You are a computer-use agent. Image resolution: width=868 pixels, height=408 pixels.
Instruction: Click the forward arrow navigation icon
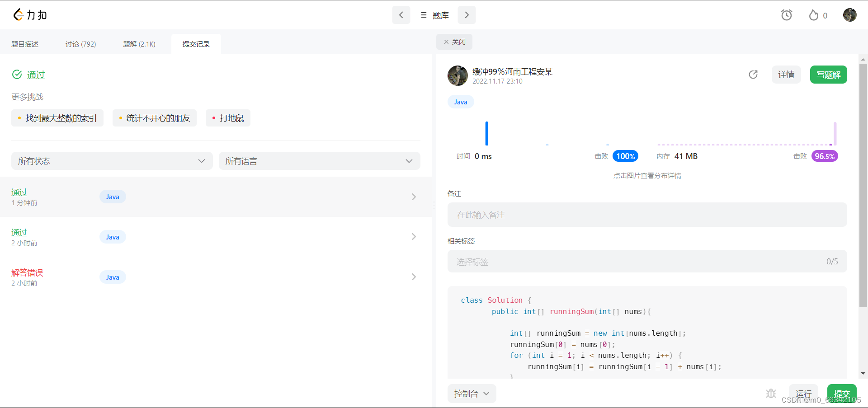467,15
